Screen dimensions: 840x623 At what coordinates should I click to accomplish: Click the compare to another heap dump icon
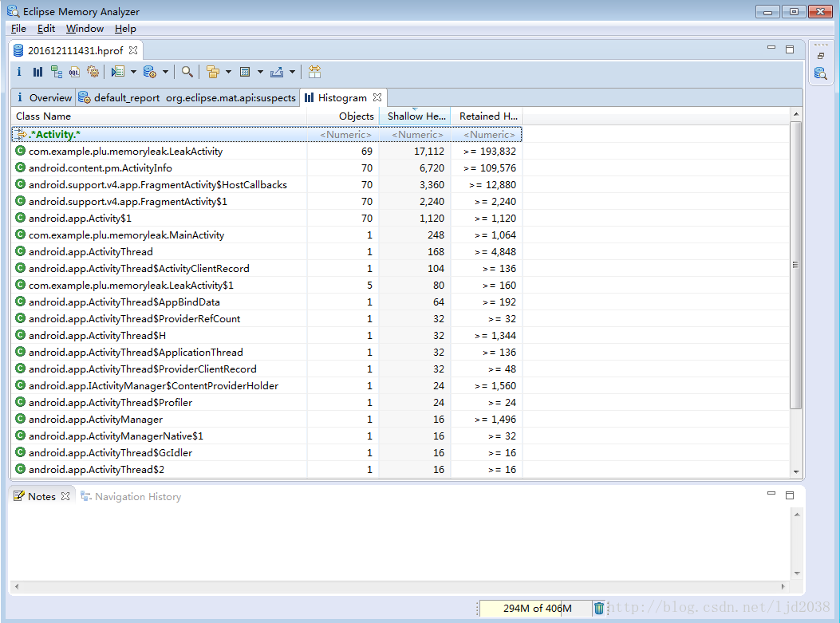[x=315, y=72]
